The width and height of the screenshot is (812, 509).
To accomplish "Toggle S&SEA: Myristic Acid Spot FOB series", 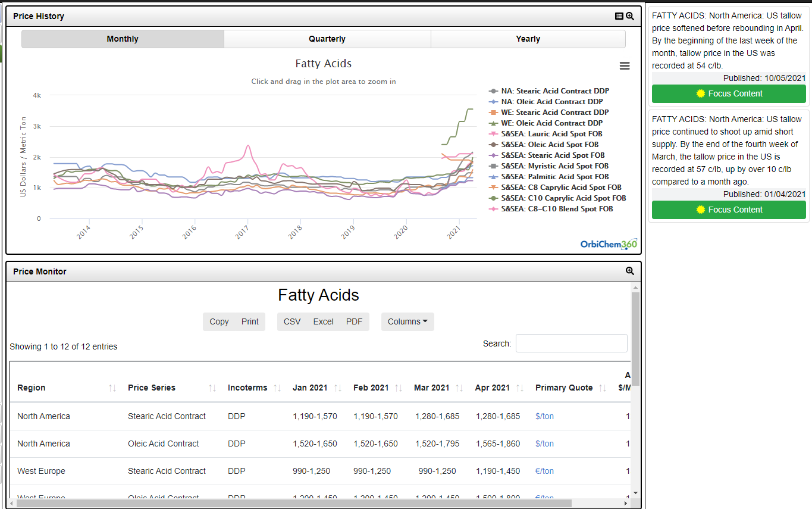I will (x=548, y=166).
